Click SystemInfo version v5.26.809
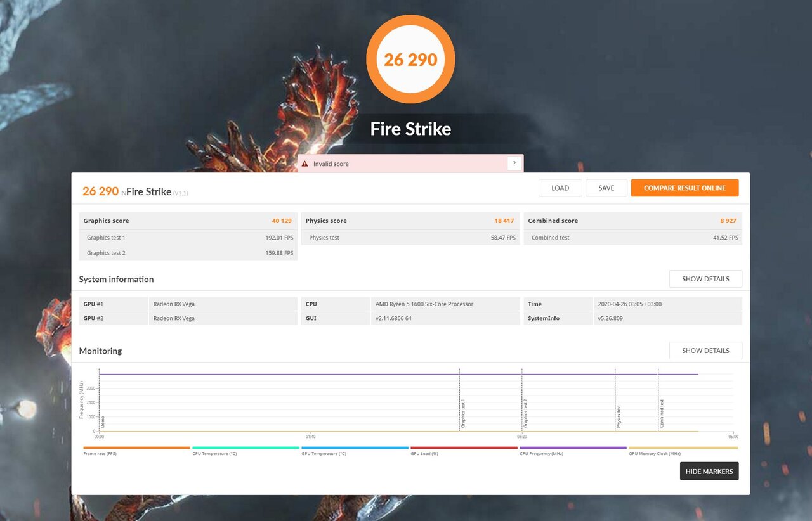812x521 pixels. tap(610, 318)
